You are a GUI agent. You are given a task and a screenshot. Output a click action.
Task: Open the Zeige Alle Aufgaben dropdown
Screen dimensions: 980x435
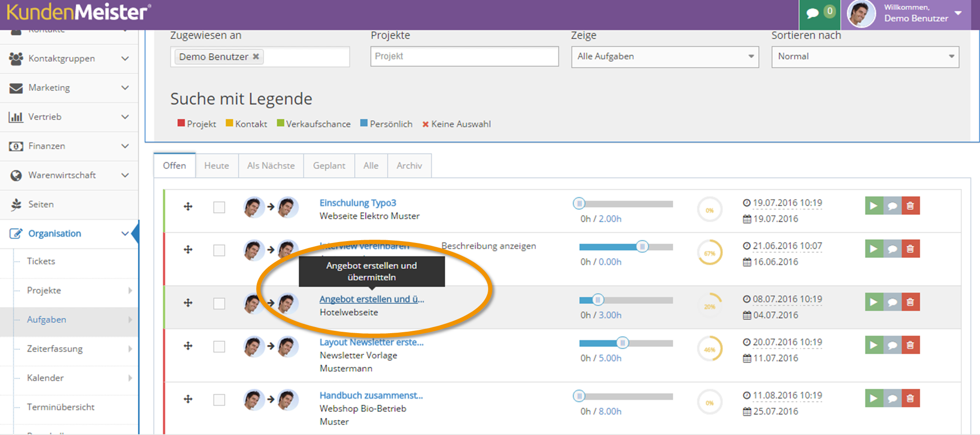[665, 57]
